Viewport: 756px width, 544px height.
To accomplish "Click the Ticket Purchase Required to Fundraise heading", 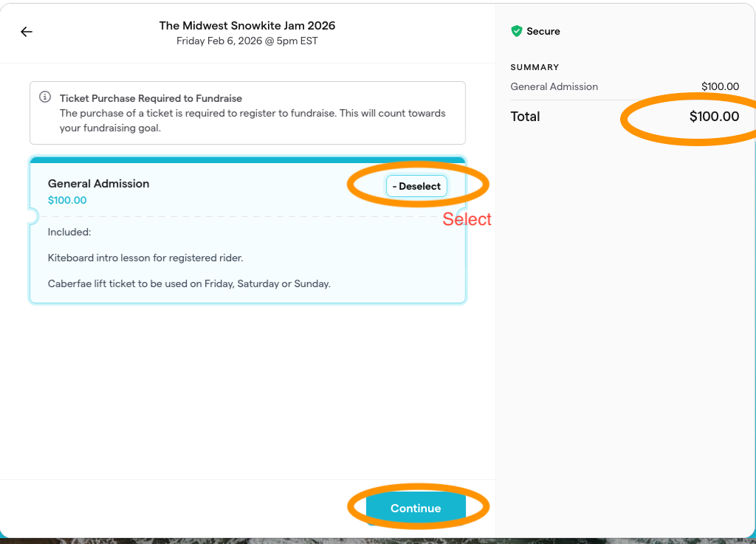I will tap(151, 98).
